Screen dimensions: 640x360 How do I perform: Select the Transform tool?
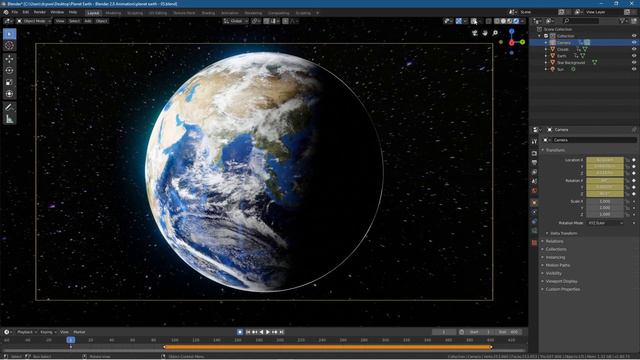(x=9, y=94)
